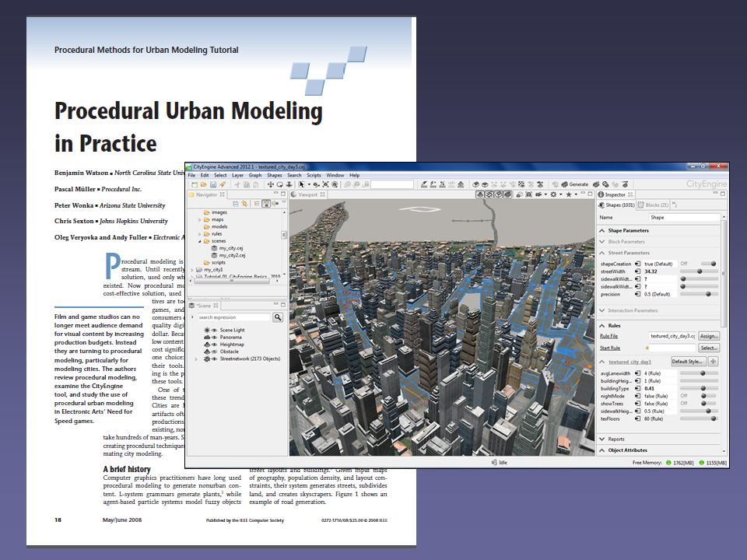747x560 pixels.
Task: Adjust the streetWidth slider
Action: pyautogui.click(x=699, y=271)
